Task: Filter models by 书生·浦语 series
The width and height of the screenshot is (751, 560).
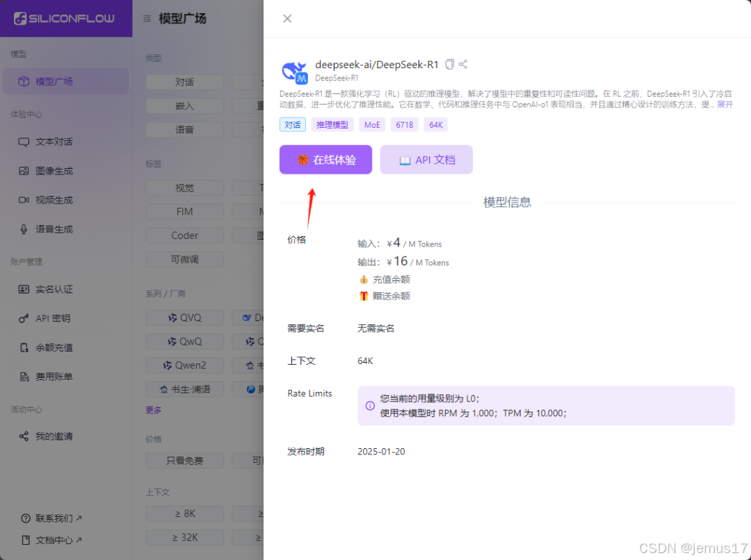Action: point(184,389)
